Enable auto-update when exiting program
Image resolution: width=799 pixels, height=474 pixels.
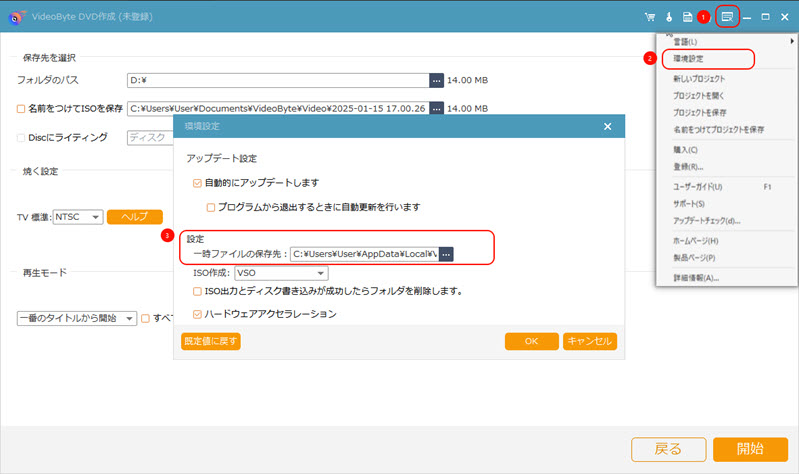[210, 207]
